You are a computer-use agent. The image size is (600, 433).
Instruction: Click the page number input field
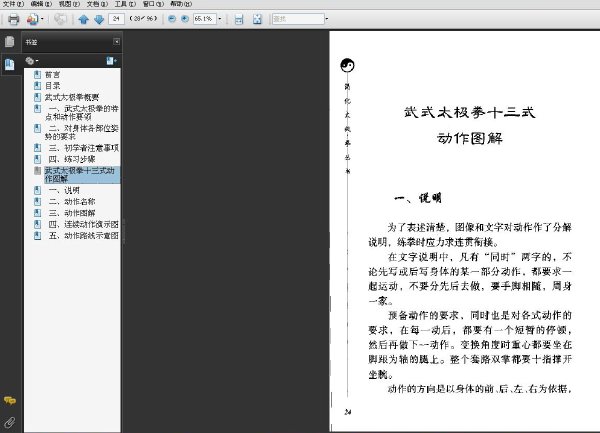[x=116, y=19]
